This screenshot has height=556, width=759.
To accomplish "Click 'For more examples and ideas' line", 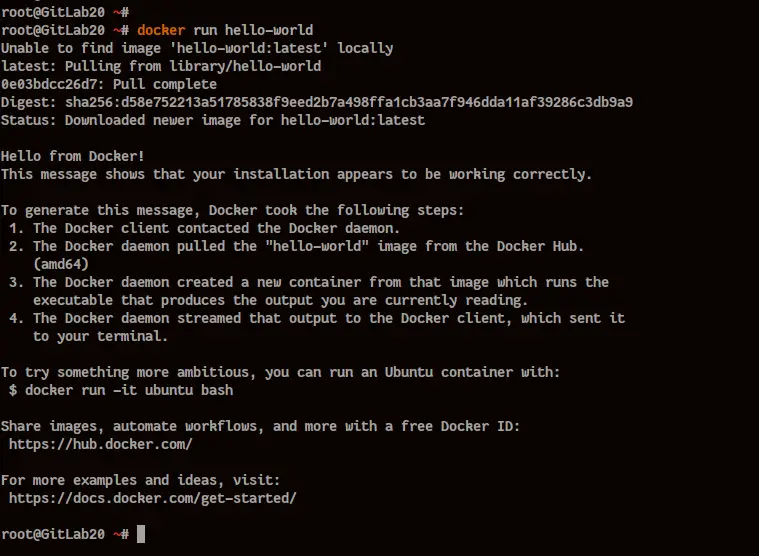I will (140, 480).
